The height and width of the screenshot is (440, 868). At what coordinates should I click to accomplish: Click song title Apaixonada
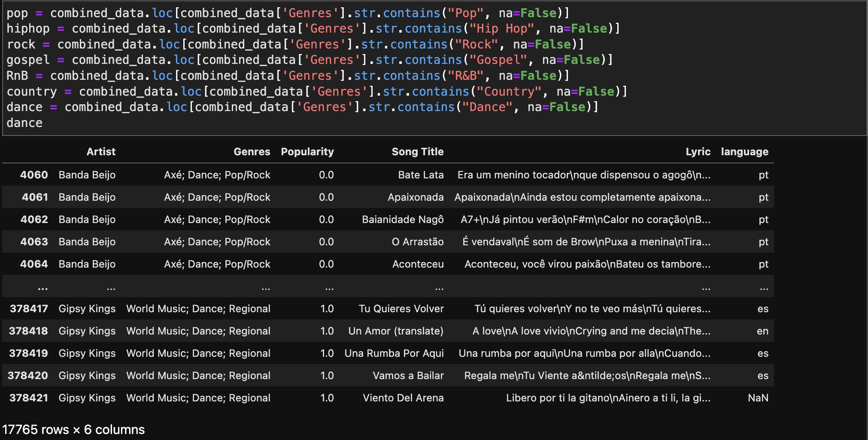tap(416, 197)
